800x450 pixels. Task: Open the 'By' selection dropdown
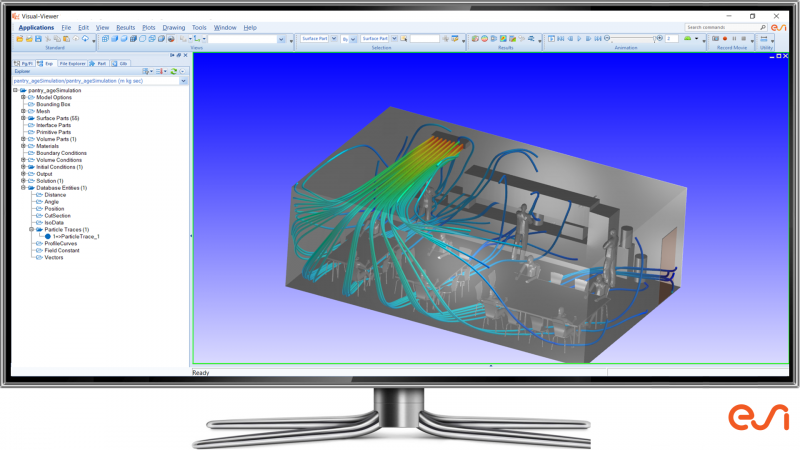353,39
